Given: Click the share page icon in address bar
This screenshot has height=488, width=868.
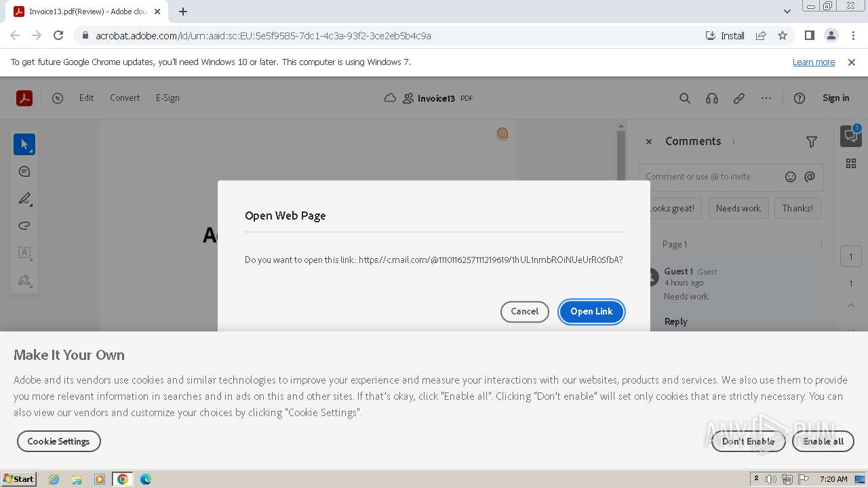Looking at the screenshot, I should coord(761,36).
